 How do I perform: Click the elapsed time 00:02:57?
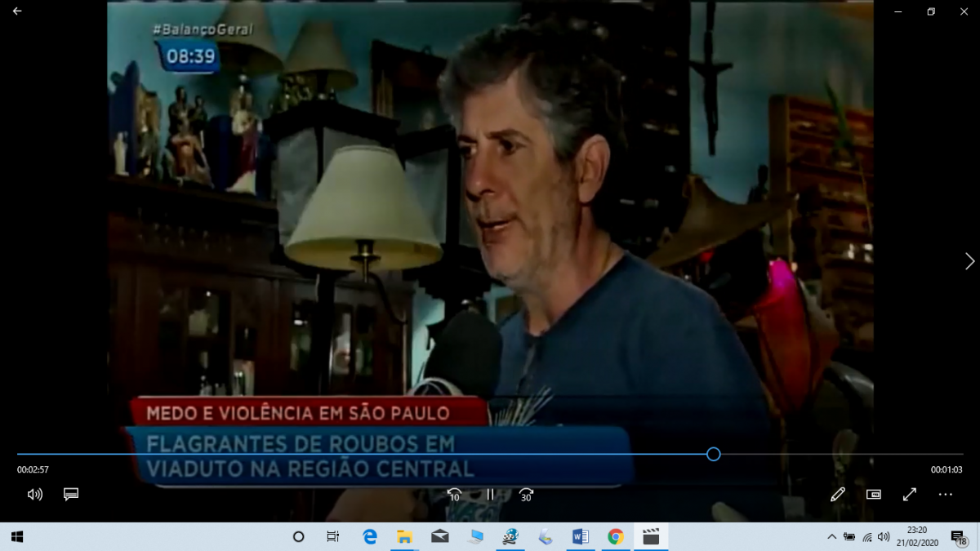coord(33,470)
